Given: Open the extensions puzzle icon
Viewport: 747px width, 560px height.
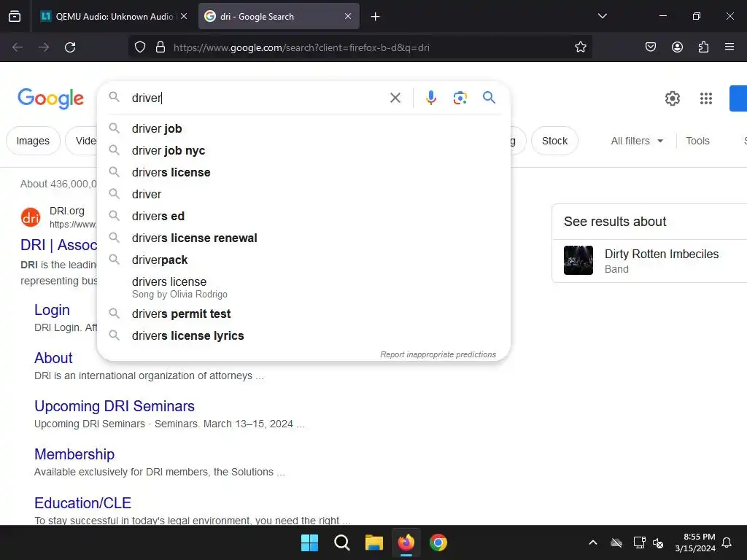Looking at the screenshot, I should (703, 47).
